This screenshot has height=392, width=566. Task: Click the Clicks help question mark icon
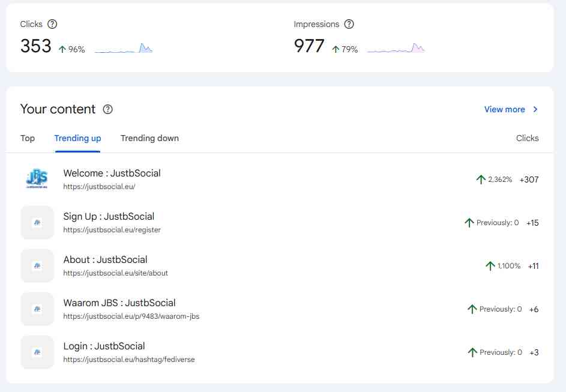pos(52,25)
